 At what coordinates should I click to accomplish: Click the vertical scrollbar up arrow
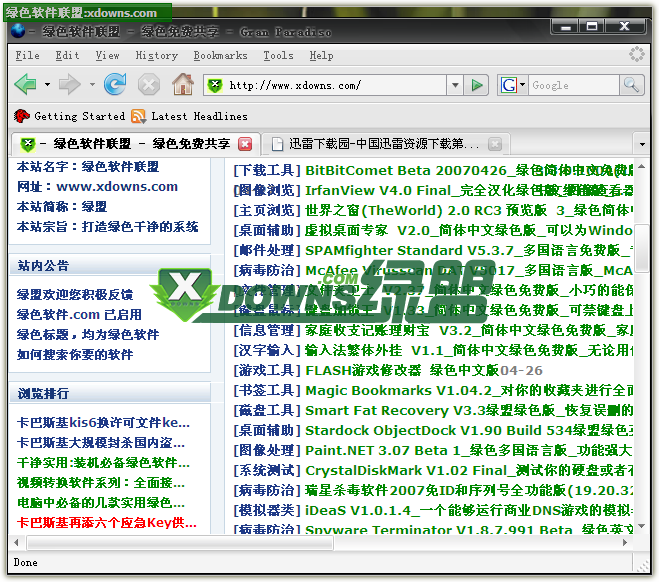pyautogui.click(x=641, y=167)
